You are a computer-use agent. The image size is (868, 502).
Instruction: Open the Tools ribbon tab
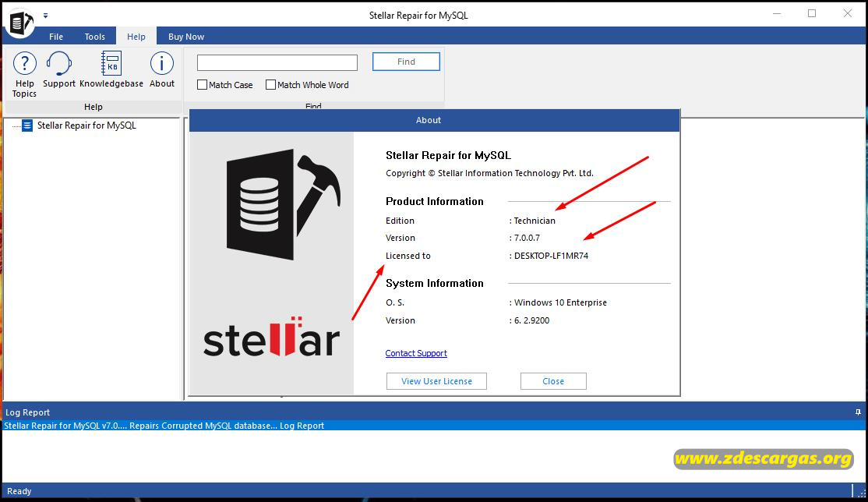pyautogui.click(x=94, y=37)
